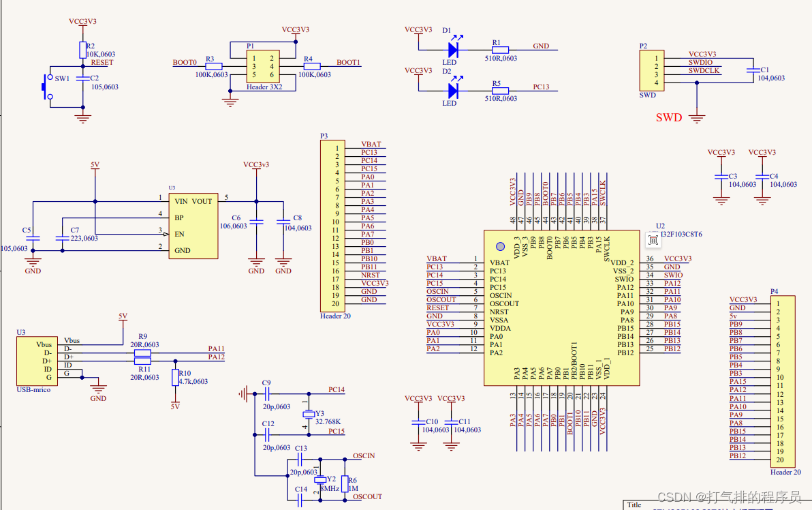Click resistor R1 next to LED D1
812x510 pixels.
coord(500,50)
